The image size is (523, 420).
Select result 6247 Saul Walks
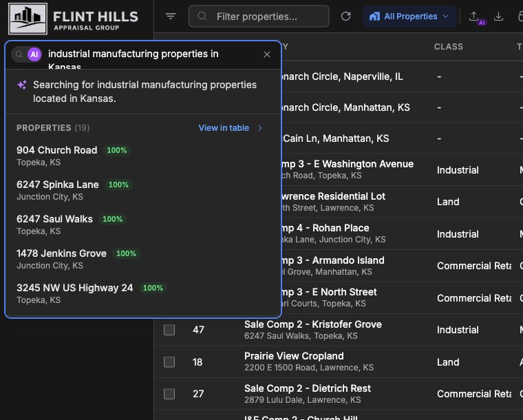pos(143,224)
